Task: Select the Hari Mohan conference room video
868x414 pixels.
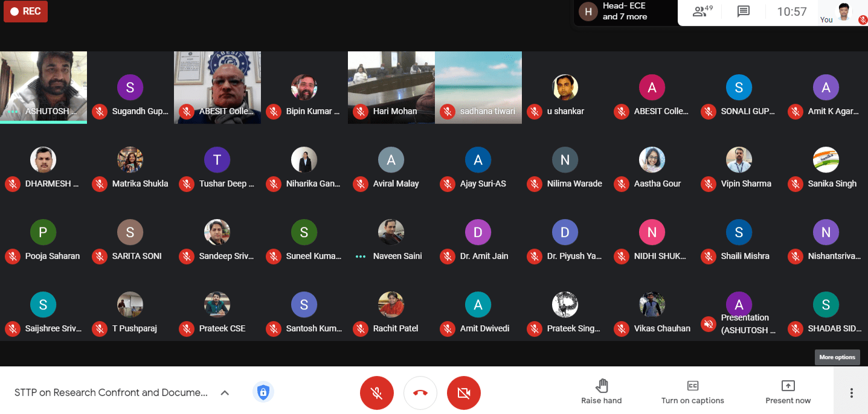Action: (391, 84)
